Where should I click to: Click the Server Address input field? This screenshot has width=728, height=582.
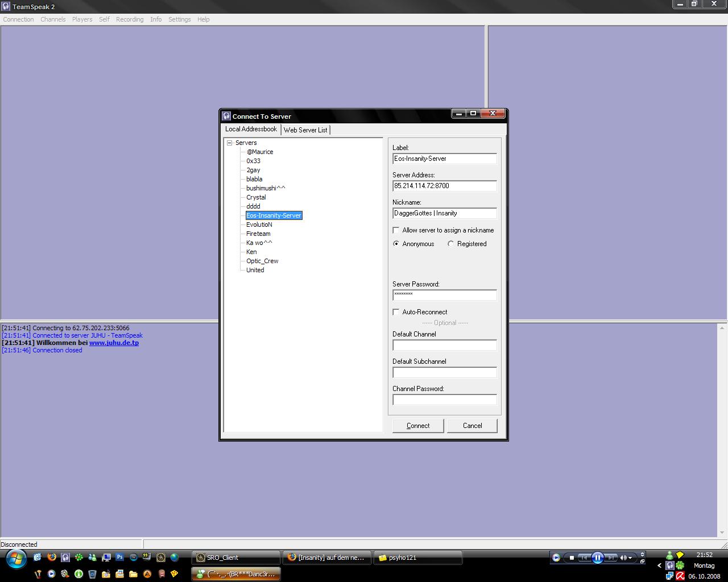point(444,186)
